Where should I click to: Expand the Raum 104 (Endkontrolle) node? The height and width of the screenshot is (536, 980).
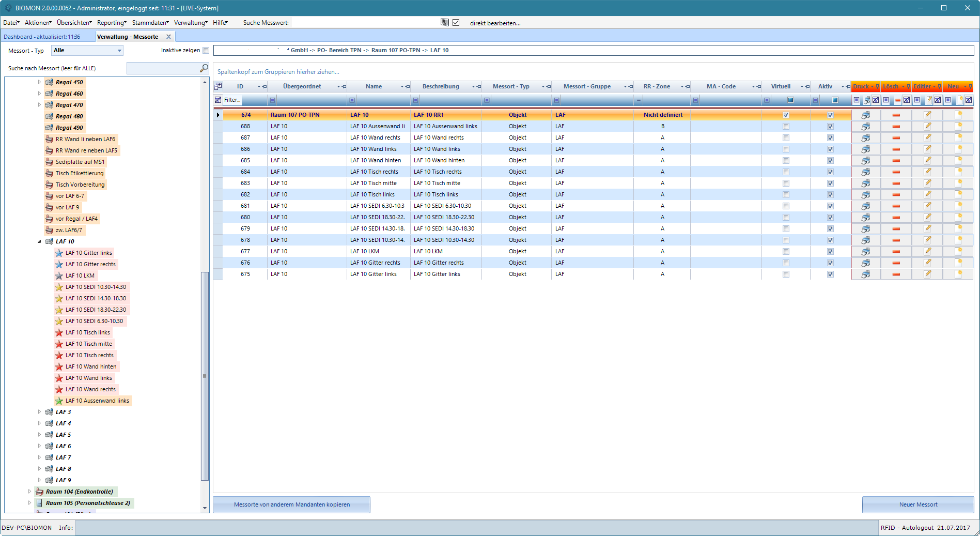pos(29,492)
